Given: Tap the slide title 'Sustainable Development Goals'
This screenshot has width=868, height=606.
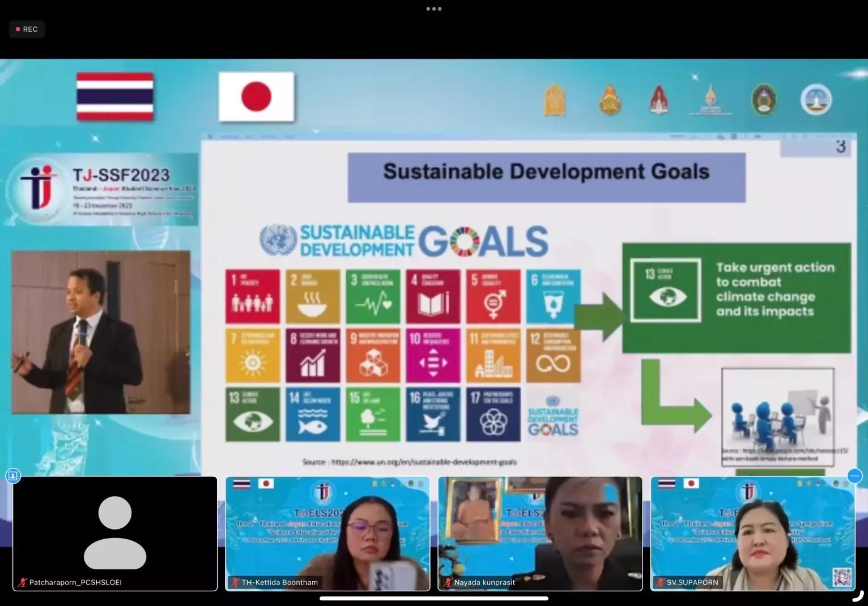Looking at the screenshot, I should [546, 172].
